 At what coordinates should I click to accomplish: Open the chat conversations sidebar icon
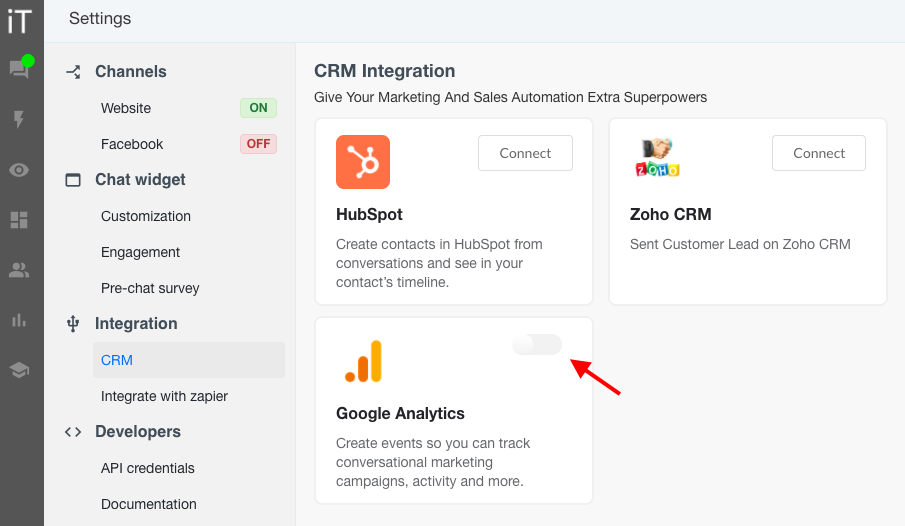(x=19, y=70)
